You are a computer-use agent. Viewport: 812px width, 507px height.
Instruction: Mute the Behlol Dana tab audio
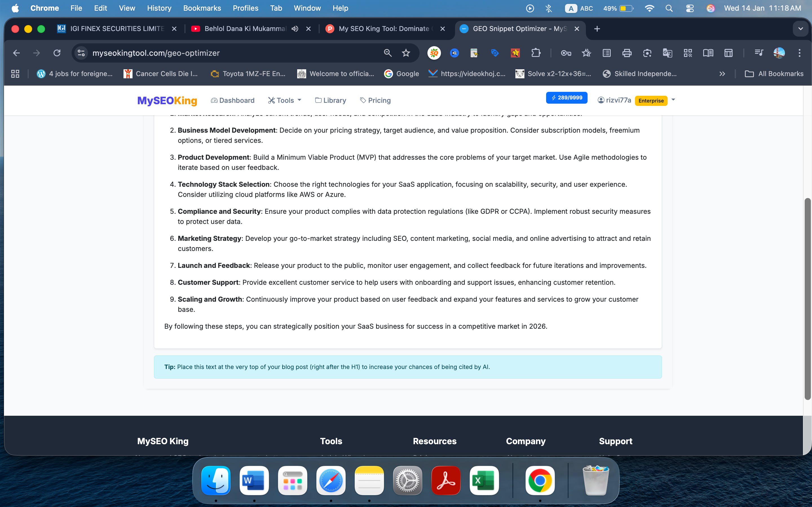pos(295,29)
